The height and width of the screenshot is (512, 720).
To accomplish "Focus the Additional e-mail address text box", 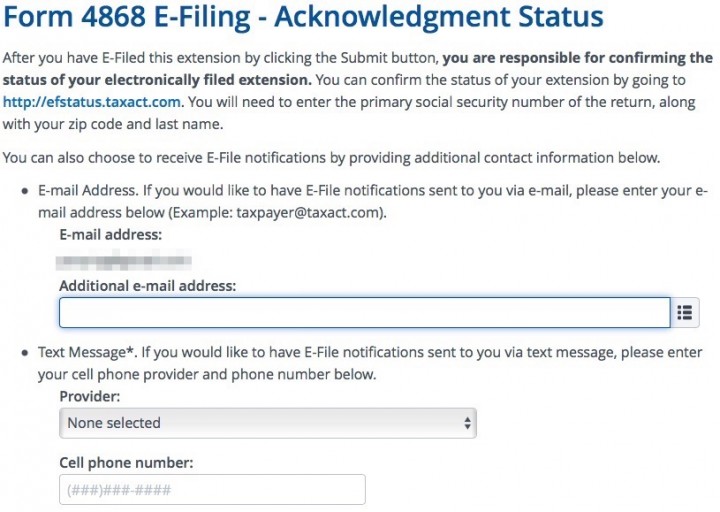I will (x=365, y=313).
